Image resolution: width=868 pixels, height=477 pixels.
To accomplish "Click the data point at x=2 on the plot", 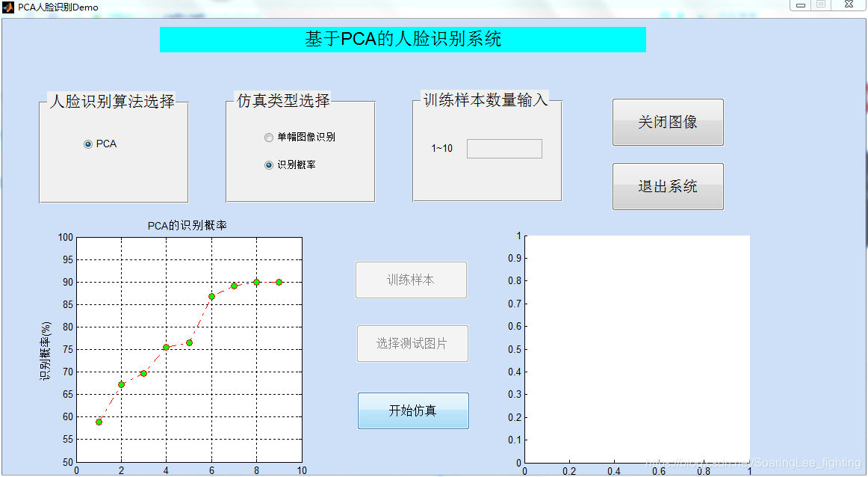I will [121, 384].
